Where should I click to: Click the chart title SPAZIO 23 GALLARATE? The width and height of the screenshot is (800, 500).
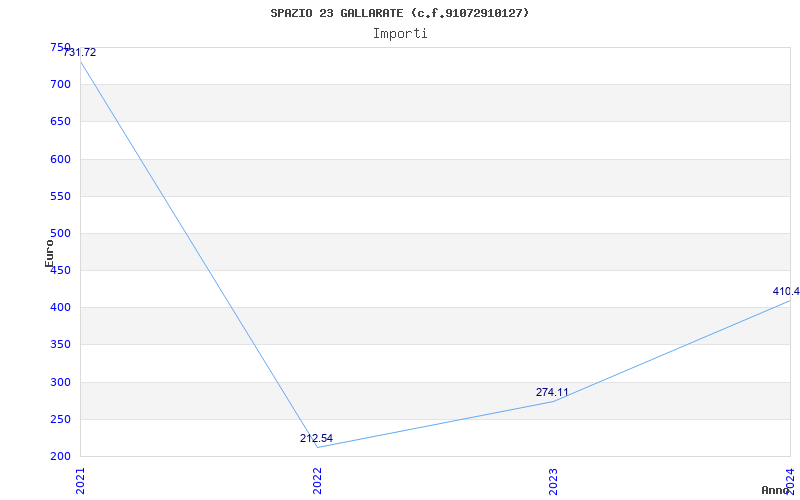click(x=400, y=13)
